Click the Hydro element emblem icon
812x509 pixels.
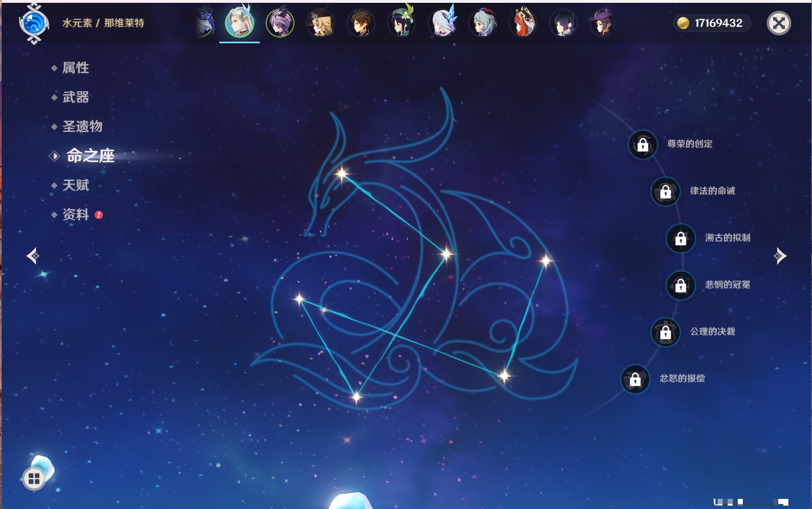coord(34,24)
